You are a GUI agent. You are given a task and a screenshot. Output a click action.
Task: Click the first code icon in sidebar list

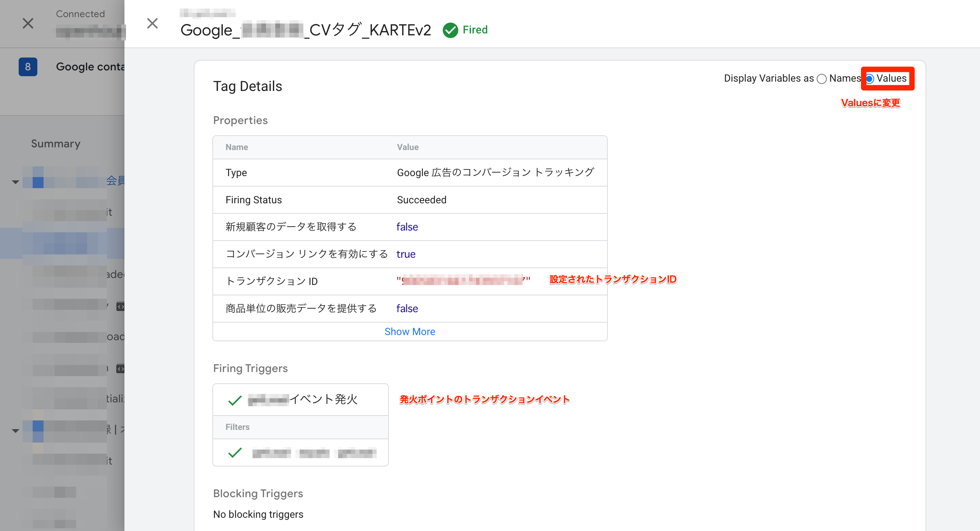[x=121, y=307]
